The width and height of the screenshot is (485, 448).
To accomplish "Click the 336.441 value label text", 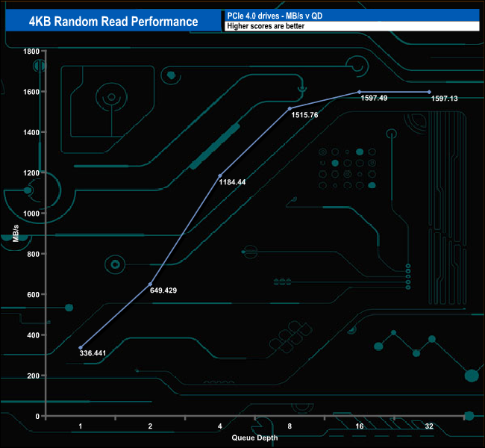I will click(x=93, y=353).
